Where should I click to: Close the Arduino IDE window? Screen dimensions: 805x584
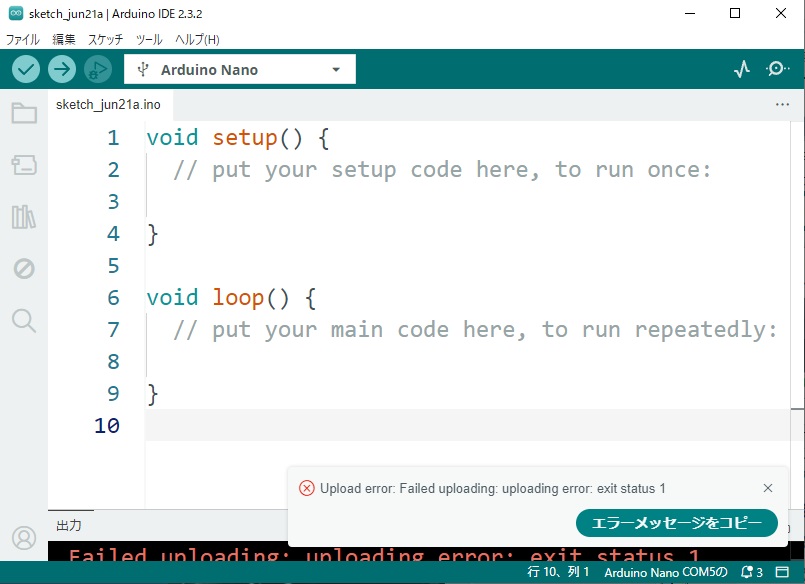coord(780,13)
